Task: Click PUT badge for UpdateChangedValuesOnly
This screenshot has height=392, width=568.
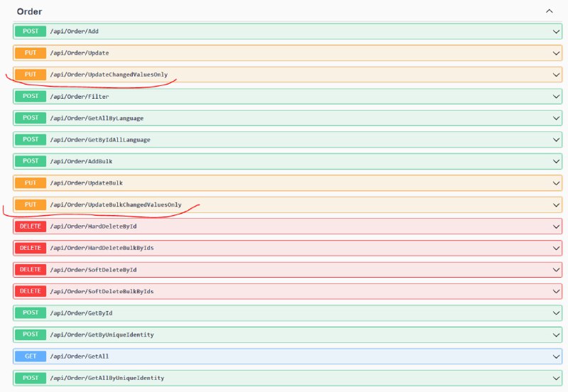Action: (x=31, y=75)
